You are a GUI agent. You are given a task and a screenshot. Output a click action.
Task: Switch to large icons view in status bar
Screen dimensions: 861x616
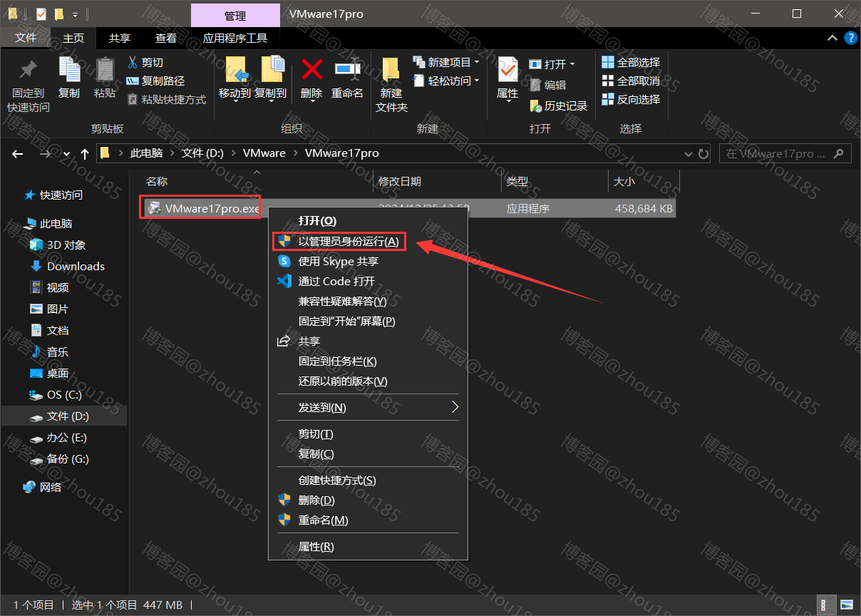pos(846,605)
